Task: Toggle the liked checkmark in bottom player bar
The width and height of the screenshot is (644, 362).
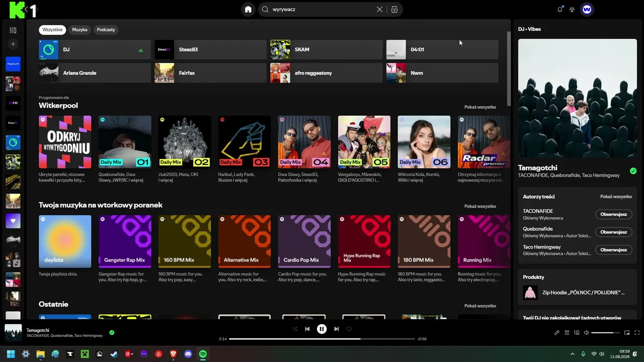Action: 112,332
